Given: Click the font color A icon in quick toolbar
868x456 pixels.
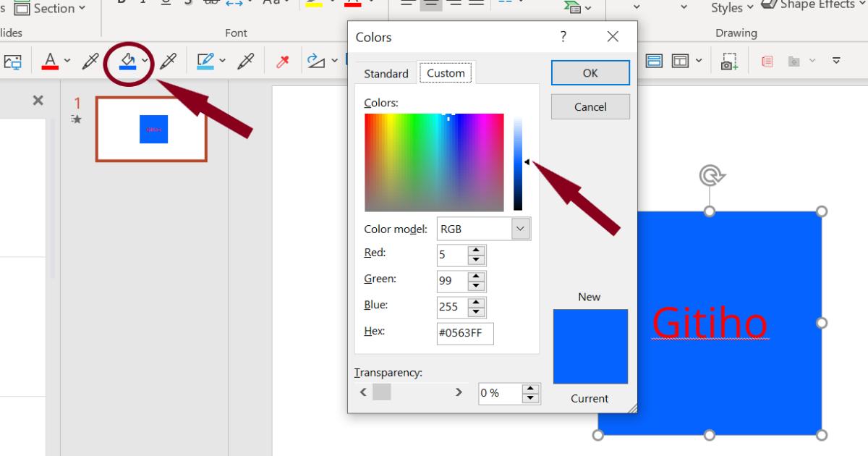Looking at the screenshot, I should 49,61.
